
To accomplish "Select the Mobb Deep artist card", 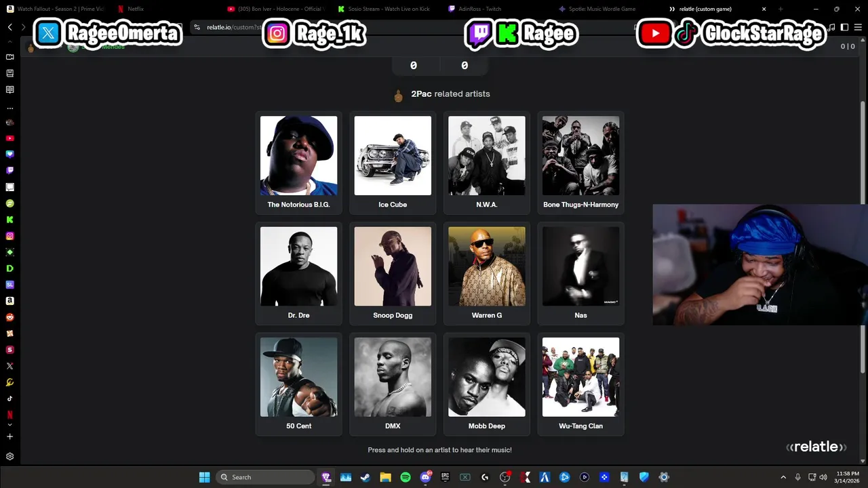I will (487, 384).
